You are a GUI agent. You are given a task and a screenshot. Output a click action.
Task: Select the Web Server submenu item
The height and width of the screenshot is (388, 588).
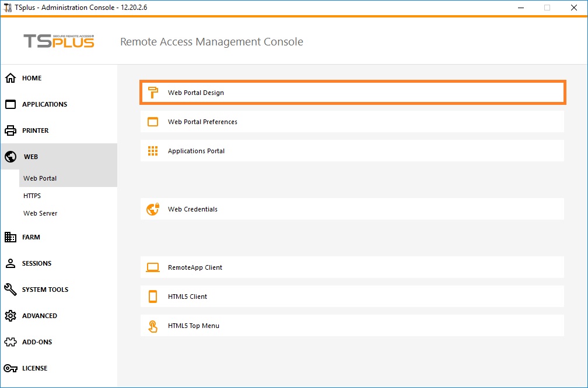click(40, 213)
